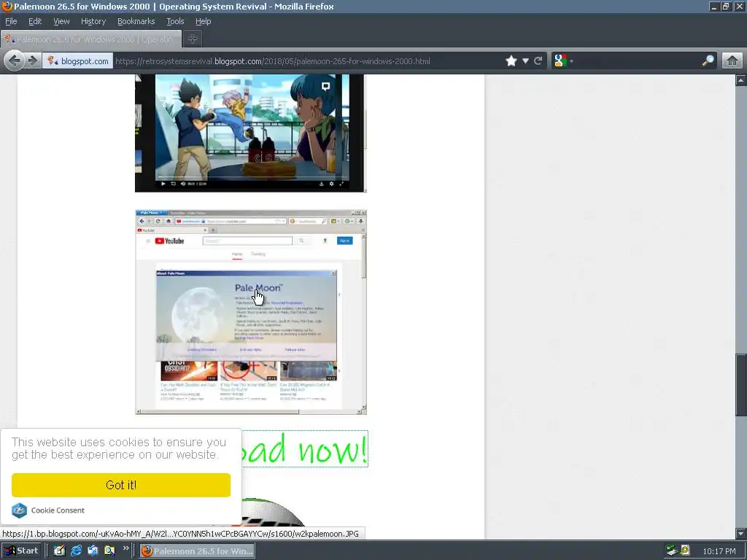
Task: Open the Tools menu
Action: click(175, 21)
